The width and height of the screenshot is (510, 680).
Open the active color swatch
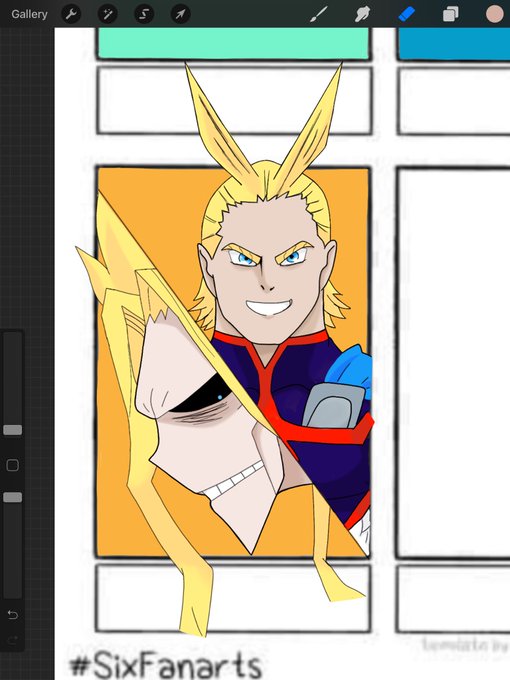494,14
